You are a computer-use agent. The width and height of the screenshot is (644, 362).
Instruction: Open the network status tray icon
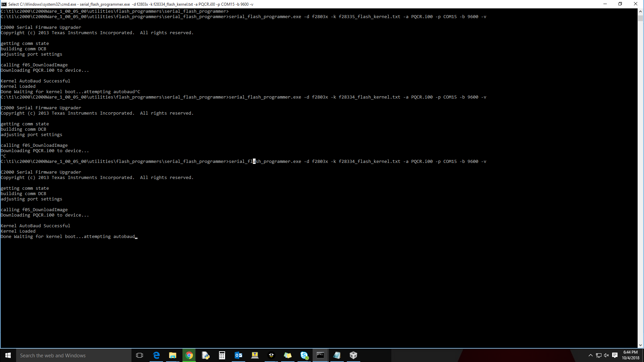coord(599,355)
